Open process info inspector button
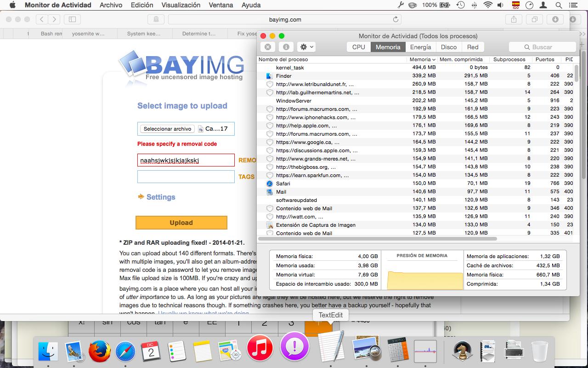This screenshot has width=588, height=368. tap(286, 47)
